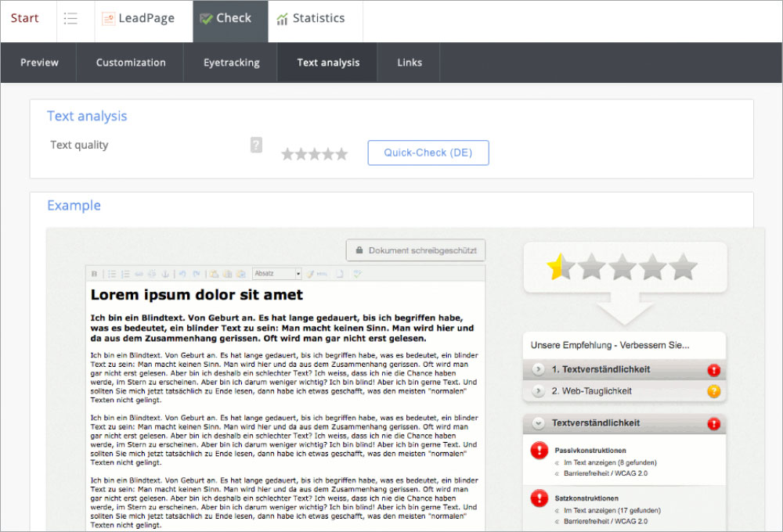
Task: Switch to the Eyetracking tab
Action: pyautogui.click(x=231, y=63)
